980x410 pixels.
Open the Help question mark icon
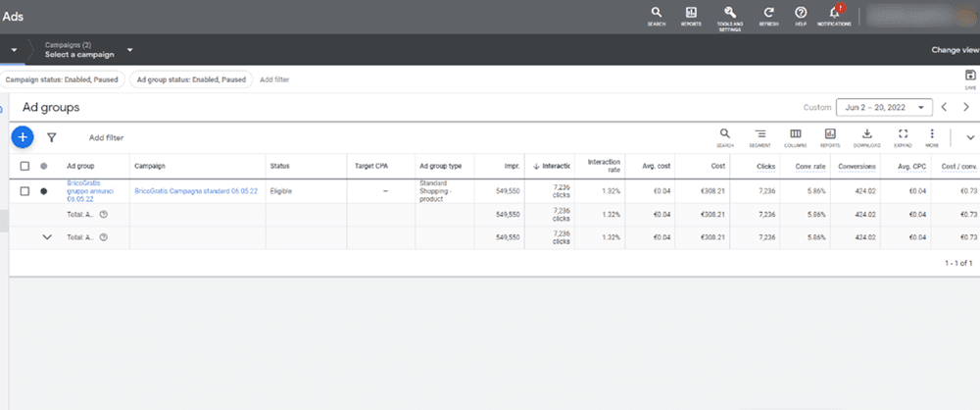(801, 13)
